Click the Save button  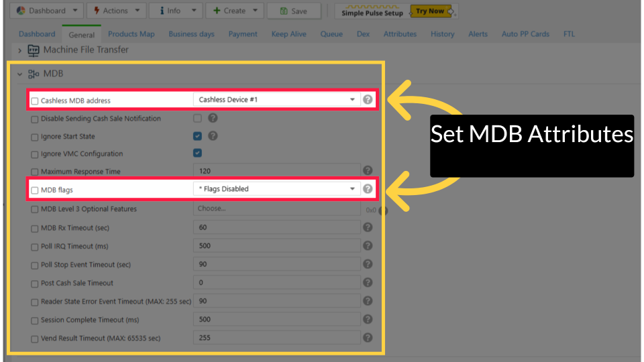pyautogui.click(x=293, y=11)
